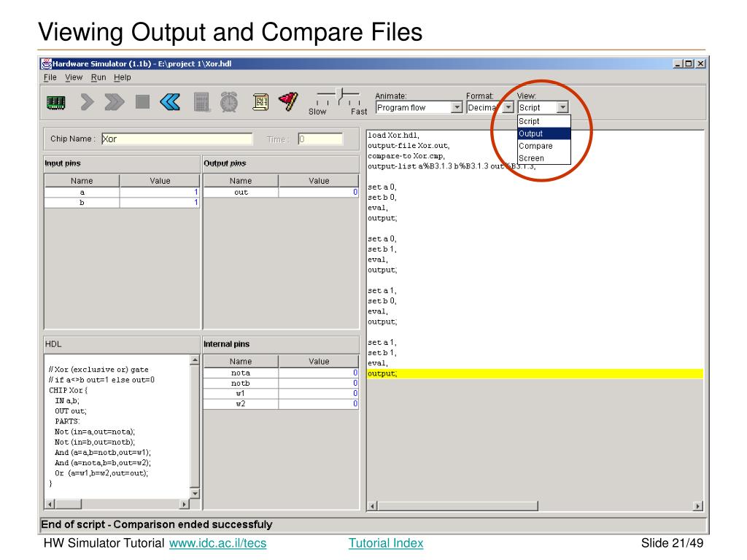Click the script panel left scroll arrow

[x=373, y=506]
